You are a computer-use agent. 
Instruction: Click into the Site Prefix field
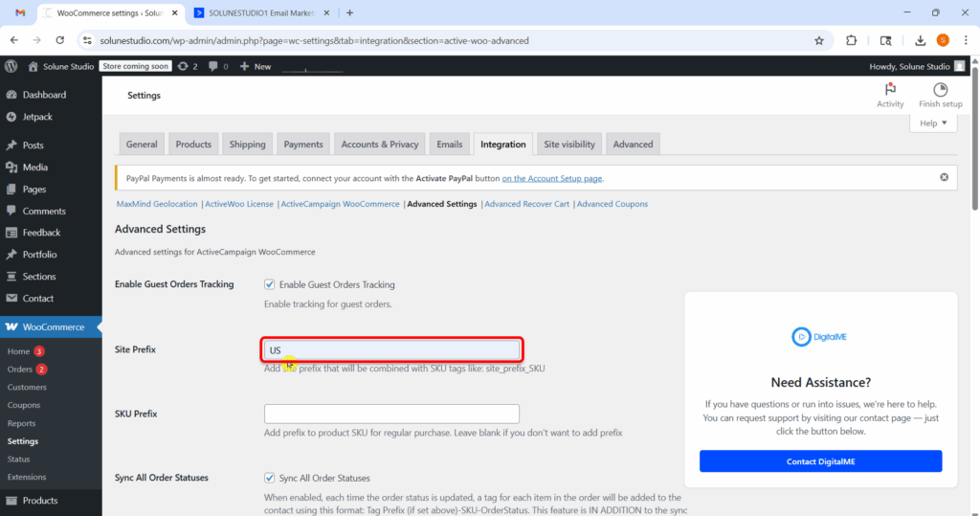[391, 349]
